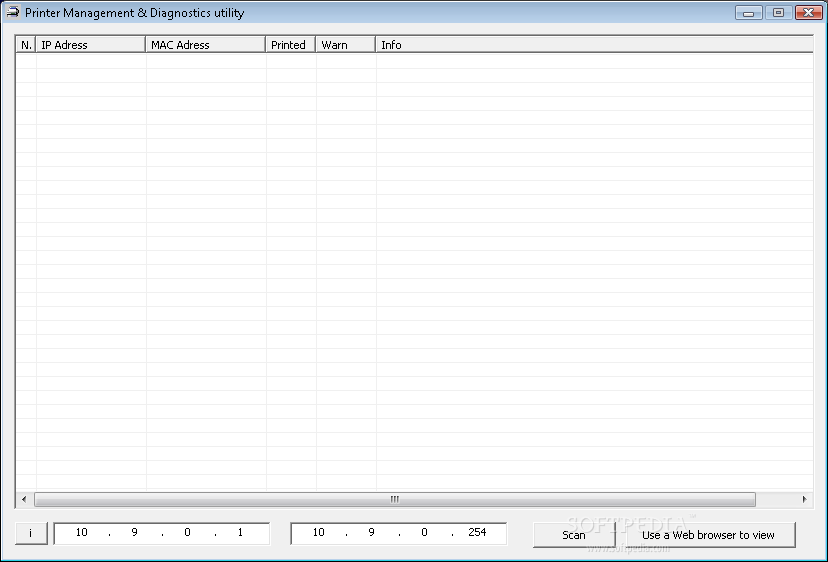This screenshot has width=828, height=562.
Task: Open Use a Web browser to view
Action: tap(708, 535)
